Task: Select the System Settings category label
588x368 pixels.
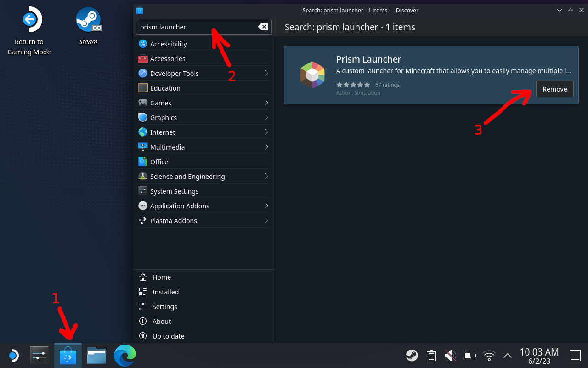Action: pyautogui.click(x=174, y=191)
